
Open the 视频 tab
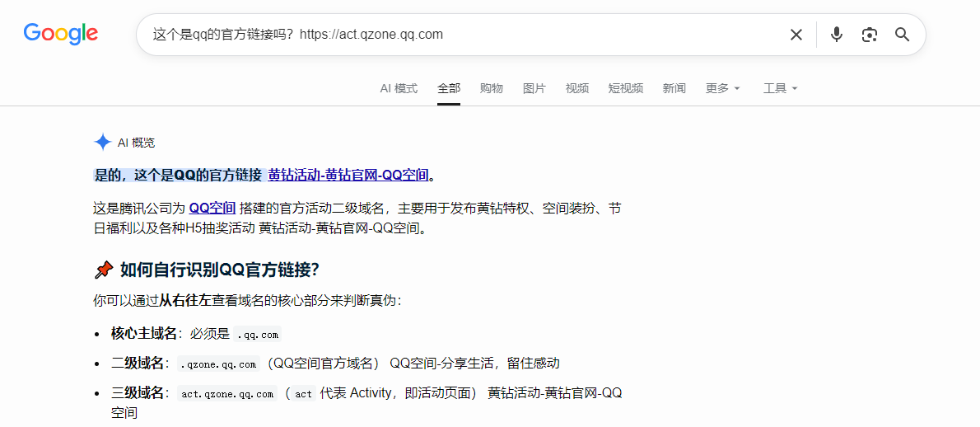tap(576, 88)
